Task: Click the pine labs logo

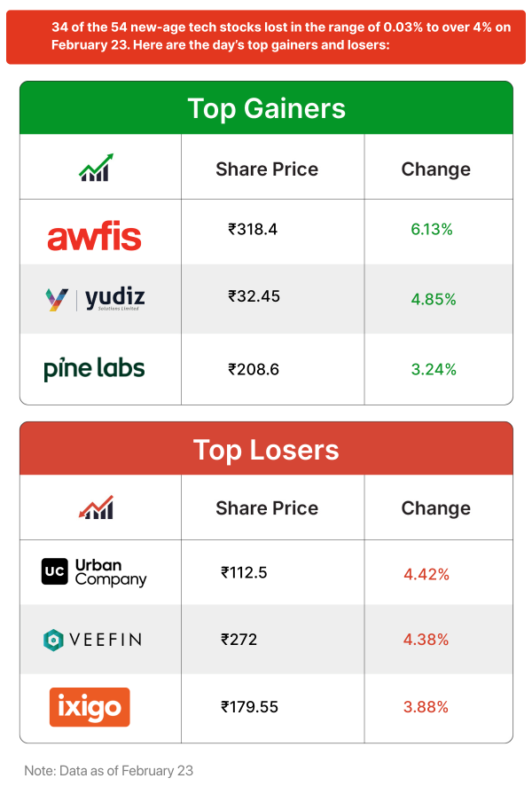Action: pos(94,368)
